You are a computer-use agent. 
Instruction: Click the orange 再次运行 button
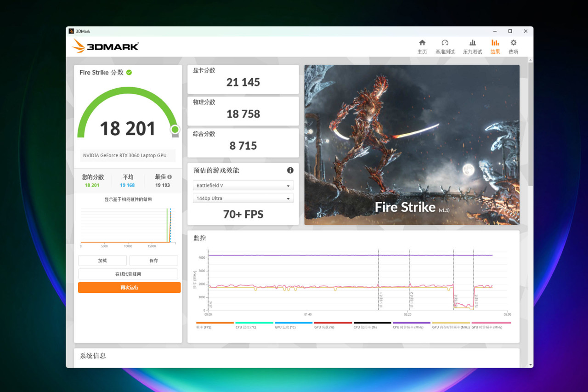coord(129,288)
